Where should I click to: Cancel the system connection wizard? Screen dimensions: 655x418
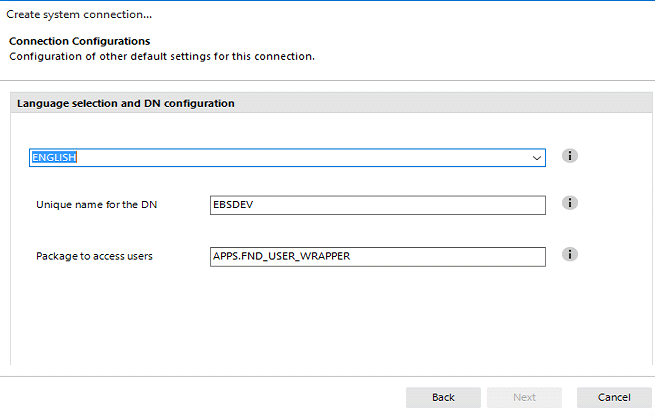(614, 397)
